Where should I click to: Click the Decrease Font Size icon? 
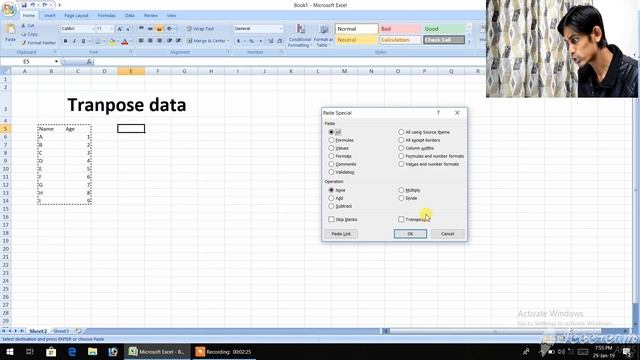point(128,29)
